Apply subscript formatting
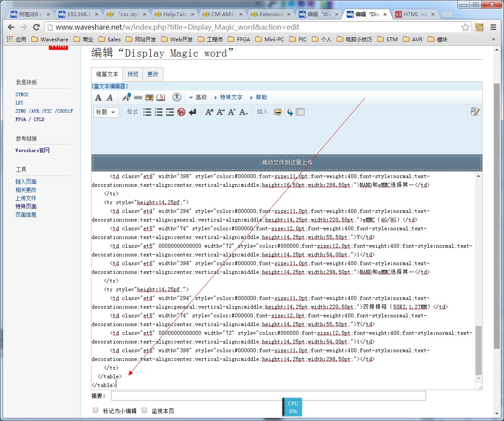The image size is (504, 421). (x=244, y=112)
